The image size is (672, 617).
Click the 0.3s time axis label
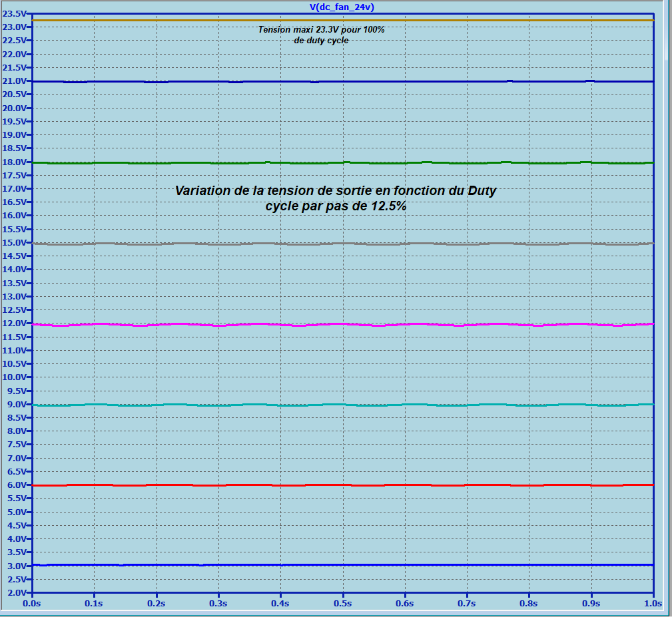click(218, 604)
